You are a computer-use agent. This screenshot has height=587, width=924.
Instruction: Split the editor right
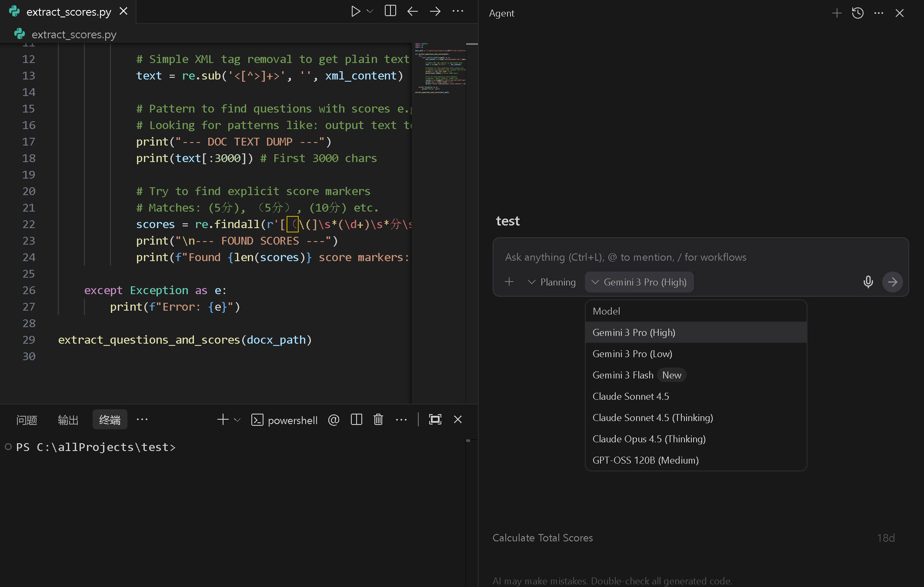click(x=390, y=11)
